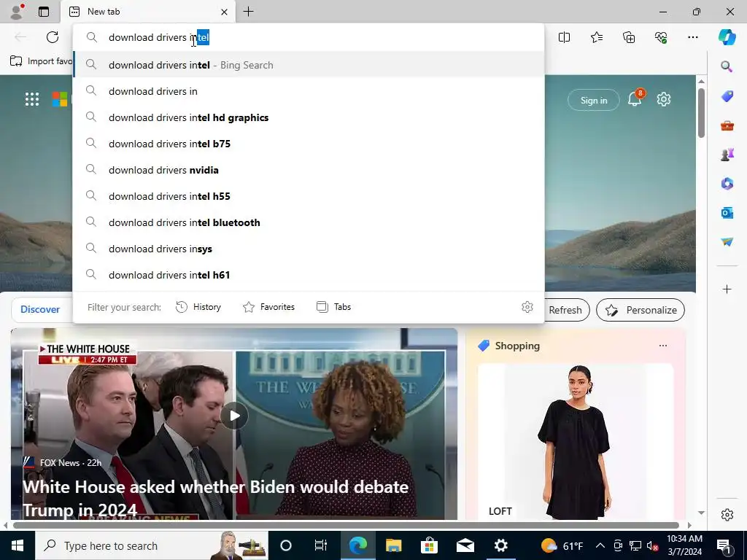The image size is (747, 560).
Task: Click the horizontal scrollbar at the bottom
Action: pyautogui.click(x=346, y=525)
